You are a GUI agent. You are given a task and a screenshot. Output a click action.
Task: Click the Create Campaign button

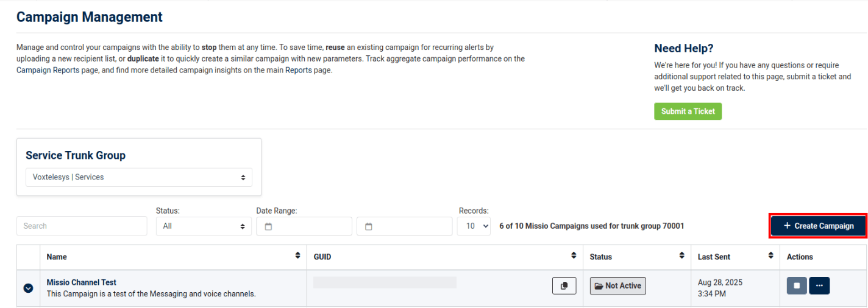tap(818, 226)
